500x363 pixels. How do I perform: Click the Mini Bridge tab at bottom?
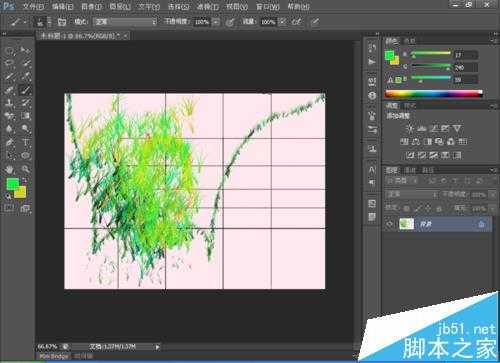(54, 356)
